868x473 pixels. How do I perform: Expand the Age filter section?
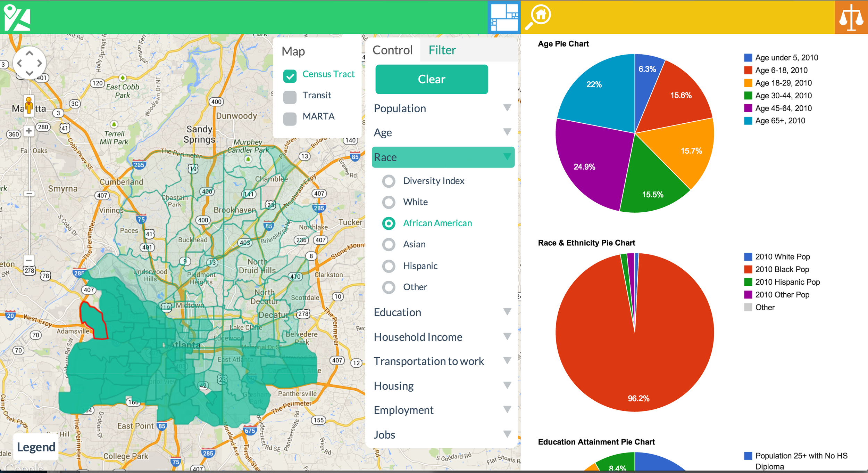(443, 132)
